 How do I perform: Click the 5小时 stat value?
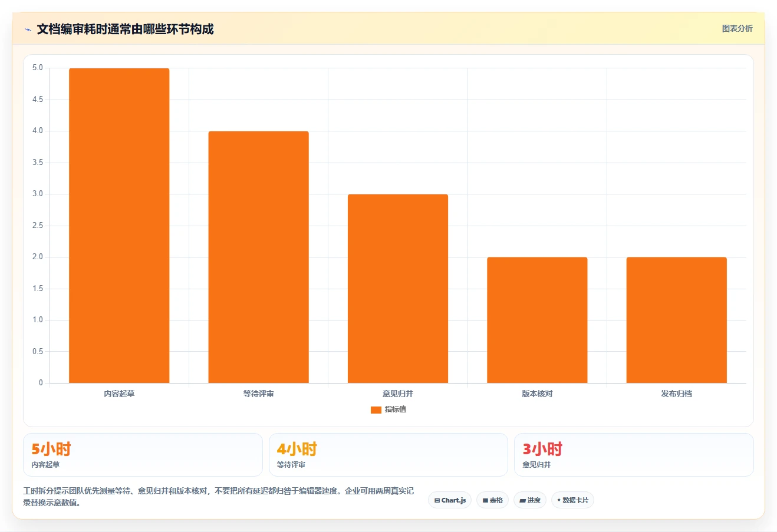coord(51,449)
